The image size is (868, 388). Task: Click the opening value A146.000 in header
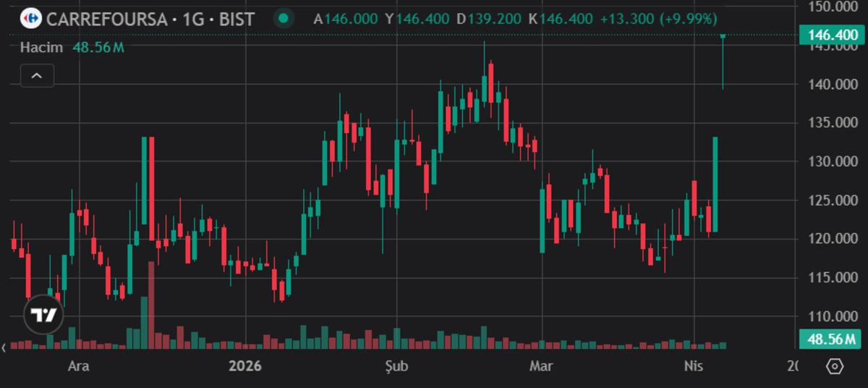(345, 18)
